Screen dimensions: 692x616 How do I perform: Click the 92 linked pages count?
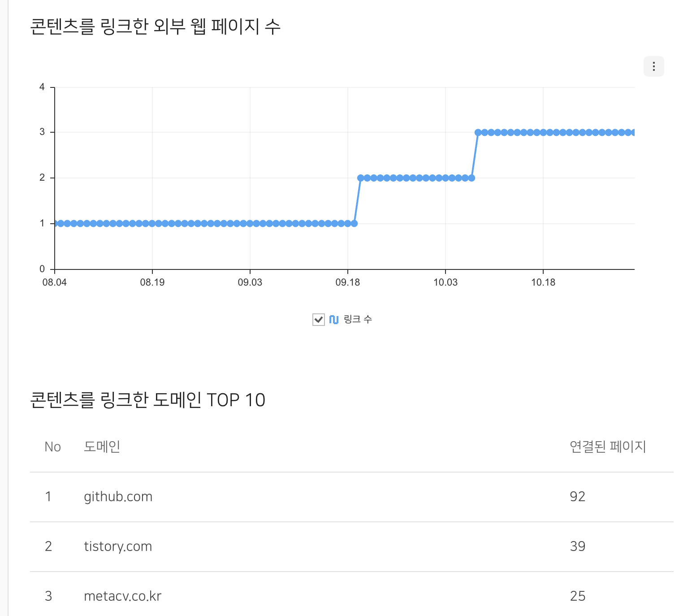(x=577, y=497)
